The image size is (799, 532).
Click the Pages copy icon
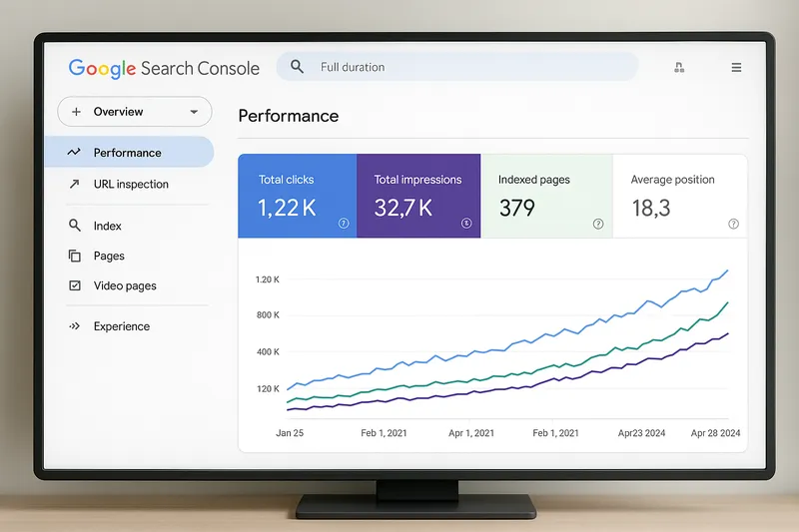(74, 256)
